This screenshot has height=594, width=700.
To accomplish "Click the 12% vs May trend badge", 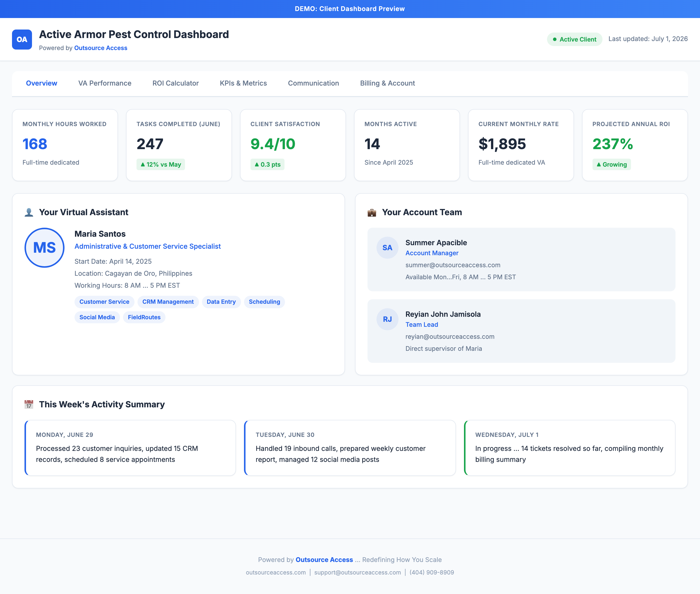I will click(x=160, y=164).
